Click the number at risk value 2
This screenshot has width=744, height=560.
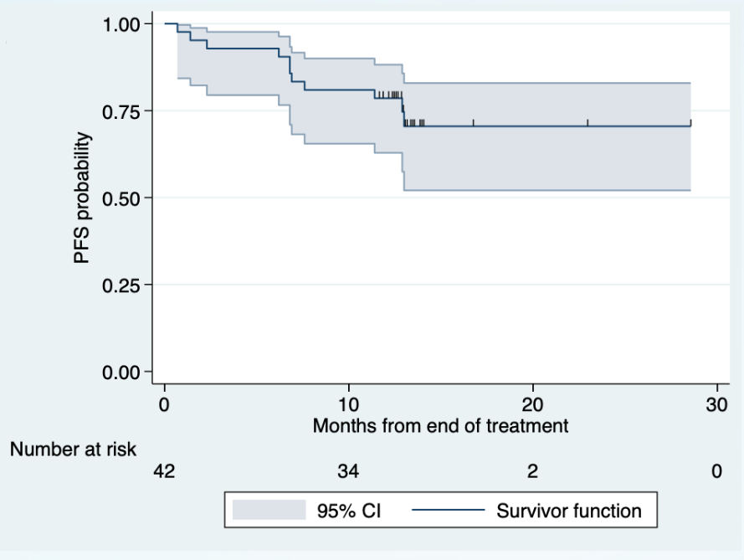(x=532, y=472)
